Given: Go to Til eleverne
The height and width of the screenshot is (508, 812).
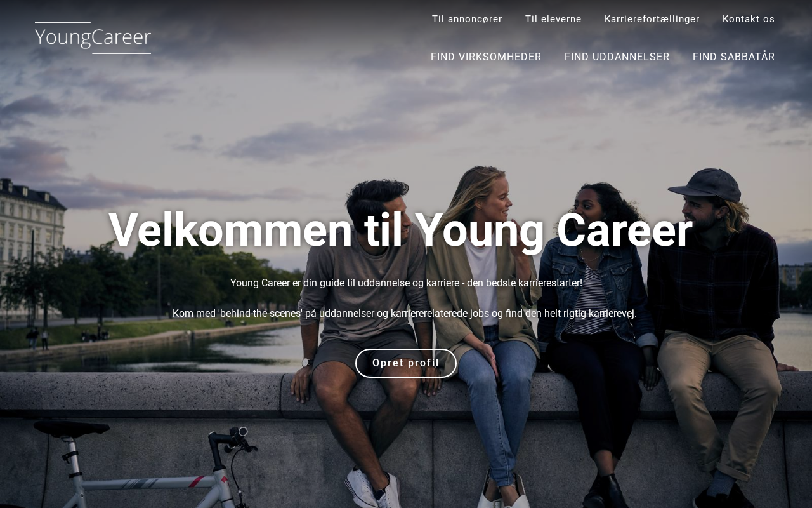Looking at the screenshot, I should tap(553, 19).
